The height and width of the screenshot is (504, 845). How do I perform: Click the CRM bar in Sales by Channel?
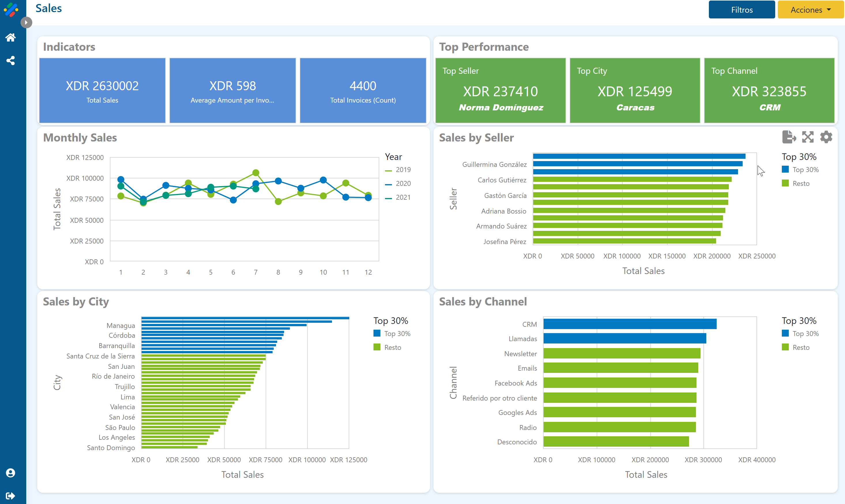tap(630, 324)
